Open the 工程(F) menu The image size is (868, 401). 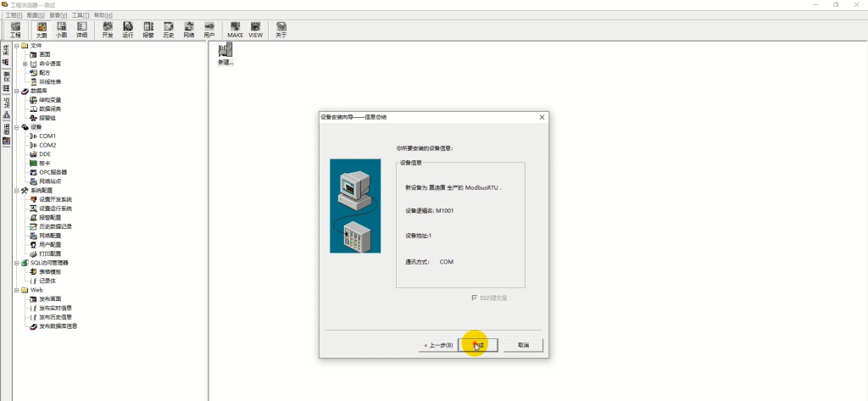click(x=14, y=15)
